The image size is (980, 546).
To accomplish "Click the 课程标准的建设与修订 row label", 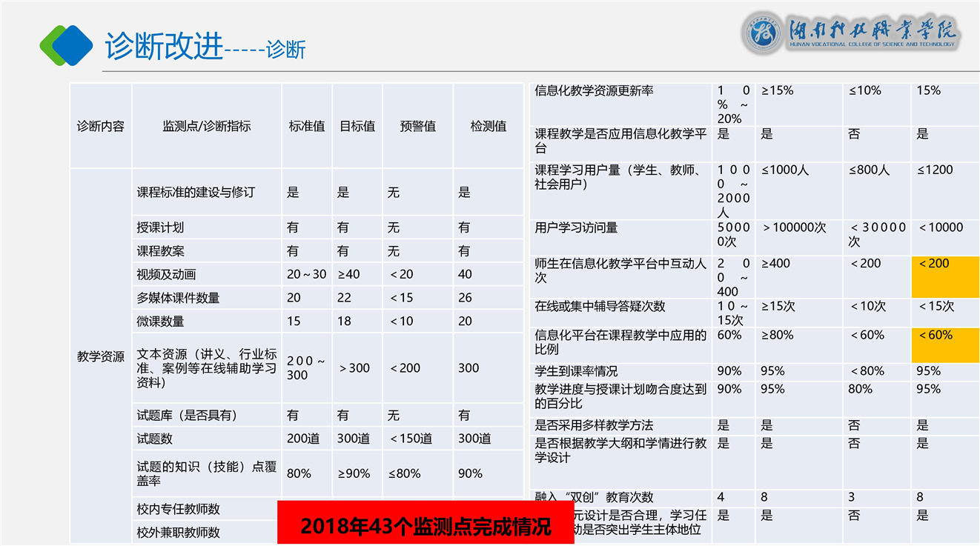I will pos(196,192).
